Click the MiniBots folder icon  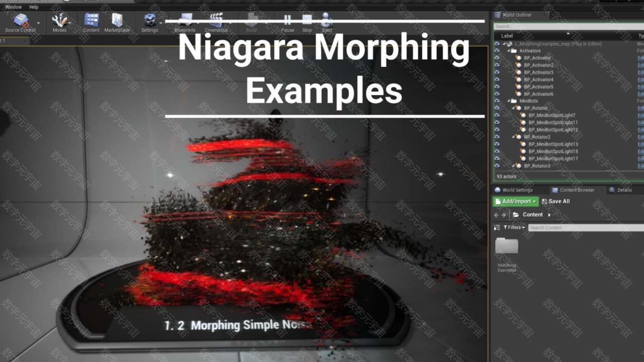514,101
